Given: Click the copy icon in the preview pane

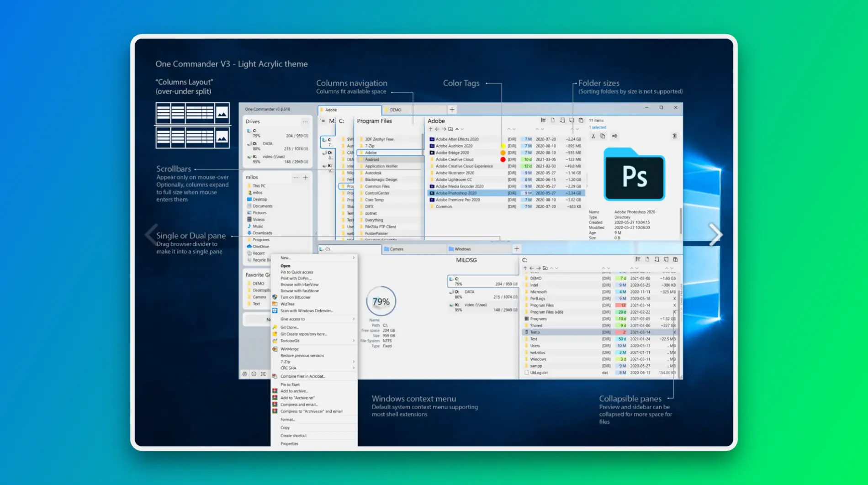Looking at the screenshot, I should pos(603,136).
